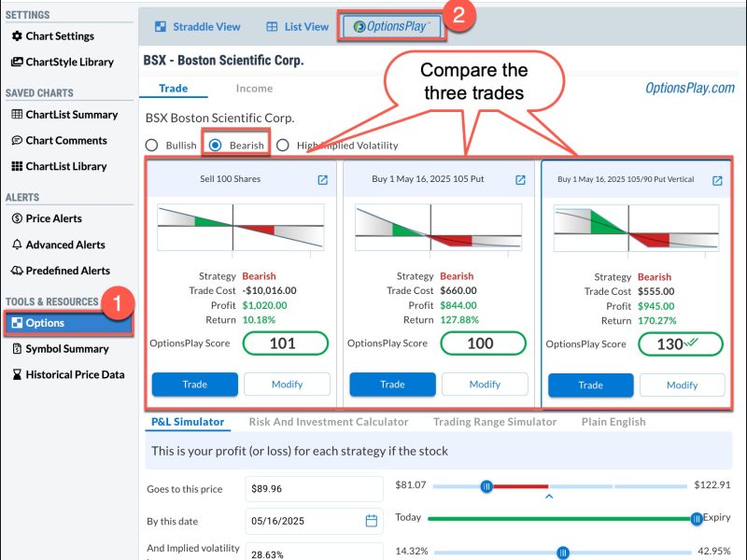
Task: Open 105 Put trade pop-out icon
Action: click(520, 179)
